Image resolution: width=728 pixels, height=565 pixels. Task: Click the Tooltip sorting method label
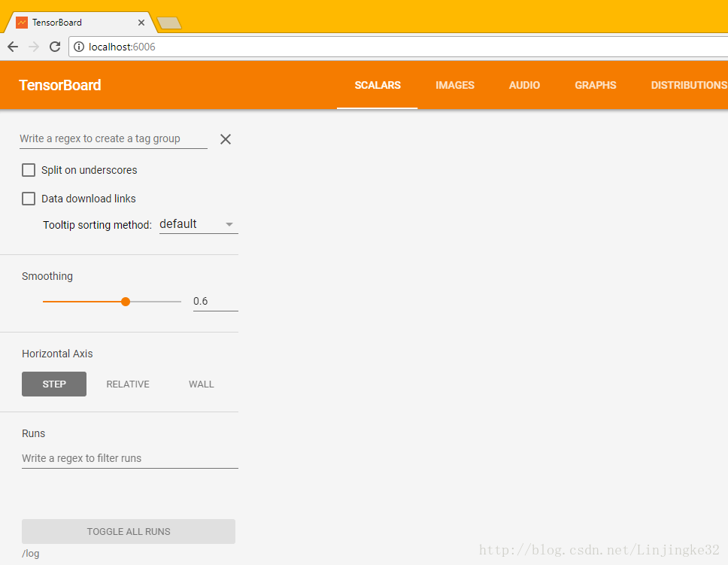pyautogui.click(x=98, y=225)
